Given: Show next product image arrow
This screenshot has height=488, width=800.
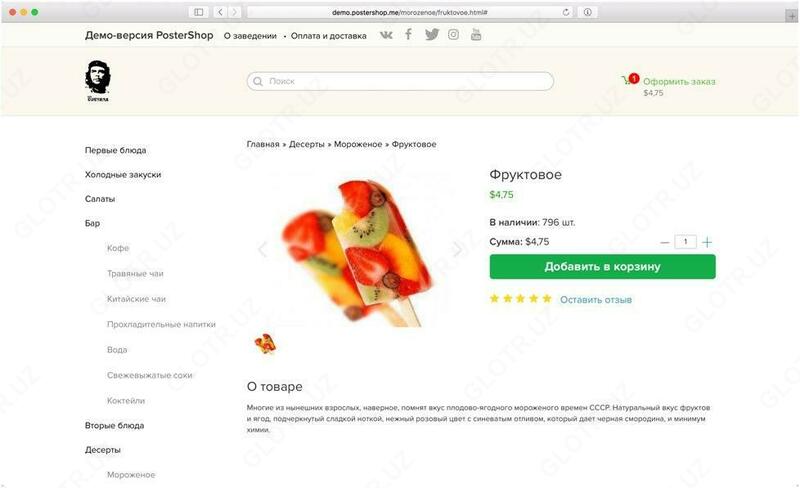Looking at the screenshot, I should [458, 249].
